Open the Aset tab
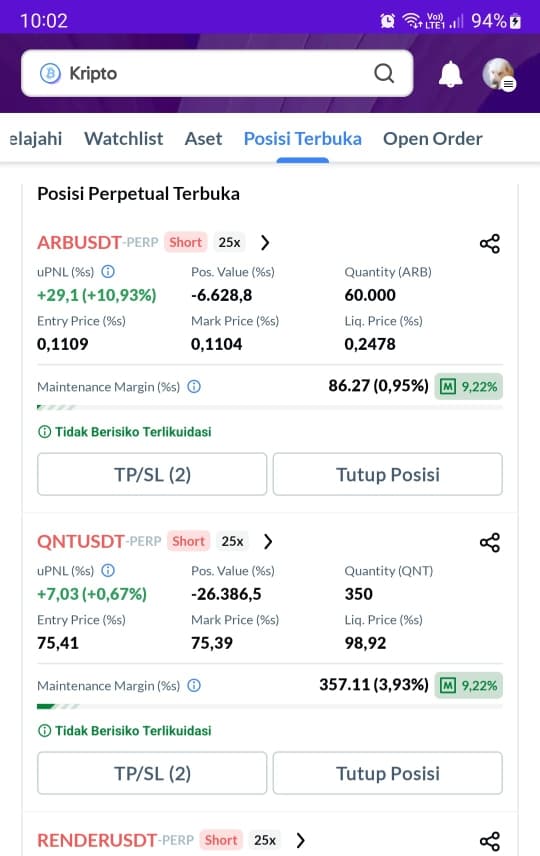 tap(203, 139)
